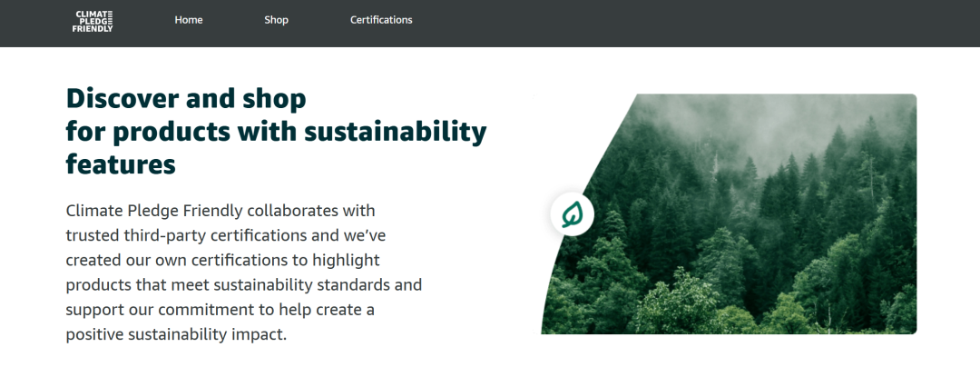This screenshot has width=980, height=377.
Task: Open the Home navigation item
Action: click(x=189, y=20)
